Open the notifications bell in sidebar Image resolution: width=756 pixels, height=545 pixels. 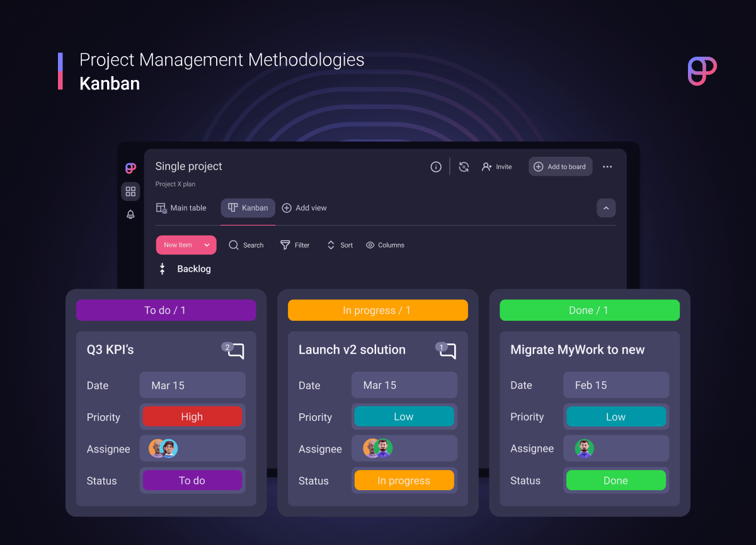point(130,214)
